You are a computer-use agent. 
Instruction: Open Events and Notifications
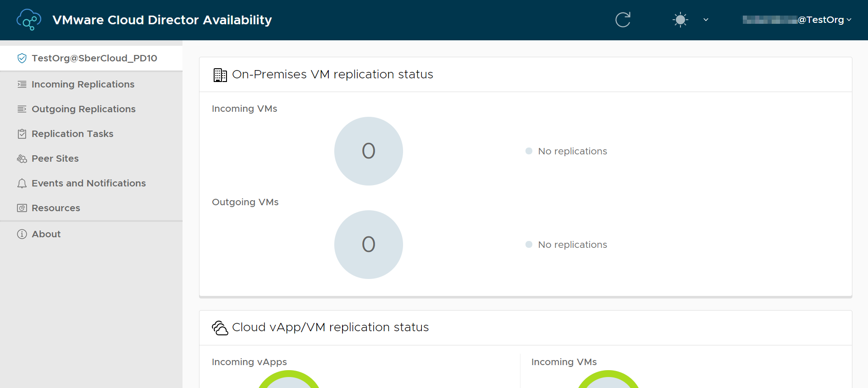click(x=88, y=183)
